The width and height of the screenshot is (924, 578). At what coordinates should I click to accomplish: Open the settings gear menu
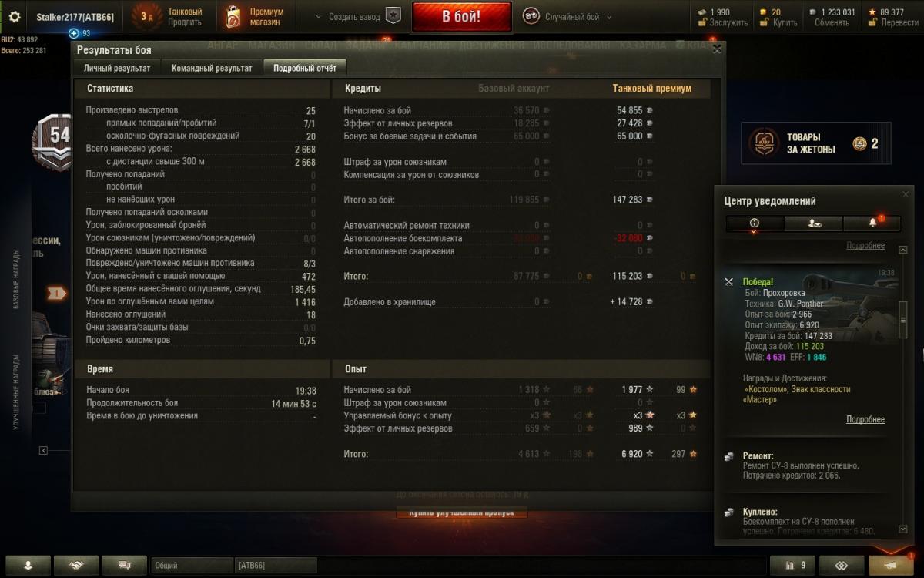click(x=14, y=16)
